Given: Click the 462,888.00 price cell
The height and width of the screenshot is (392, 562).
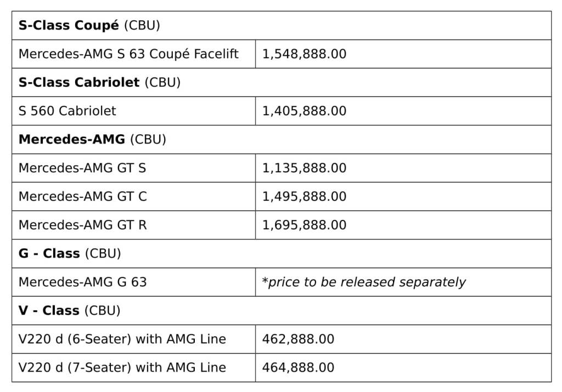Looking at the screenshot, I should [298, 339].
